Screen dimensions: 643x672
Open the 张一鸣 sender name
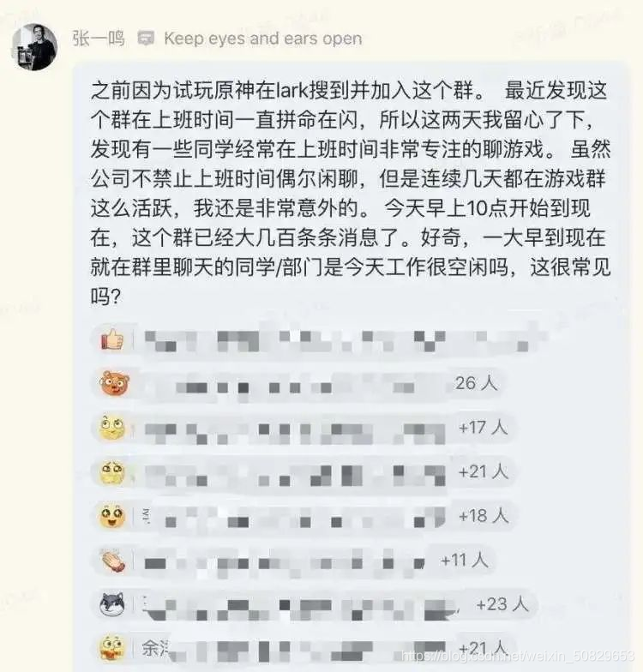tap(99, 39)
